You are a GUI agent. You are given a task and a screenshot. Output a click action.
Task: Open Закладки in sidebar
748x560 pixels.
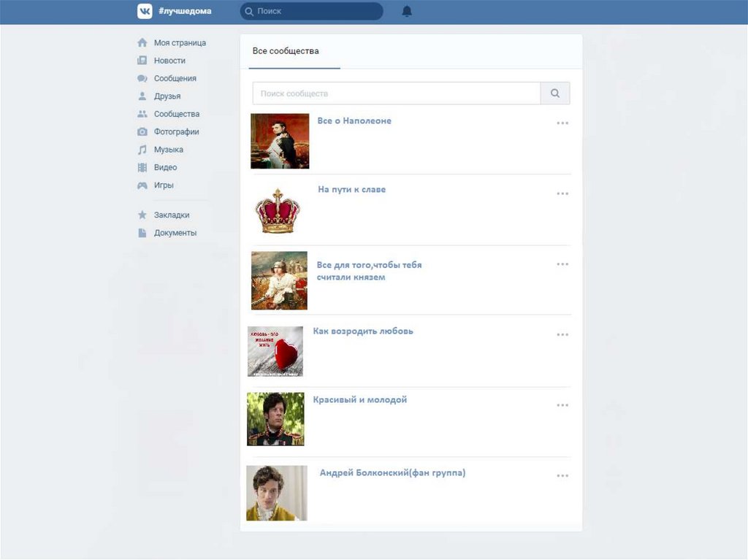(x=172, y=215)
